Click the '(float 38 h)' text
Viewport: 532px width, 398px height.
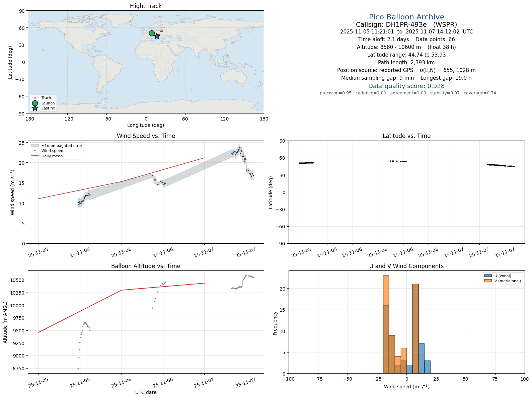pos(442,47)
